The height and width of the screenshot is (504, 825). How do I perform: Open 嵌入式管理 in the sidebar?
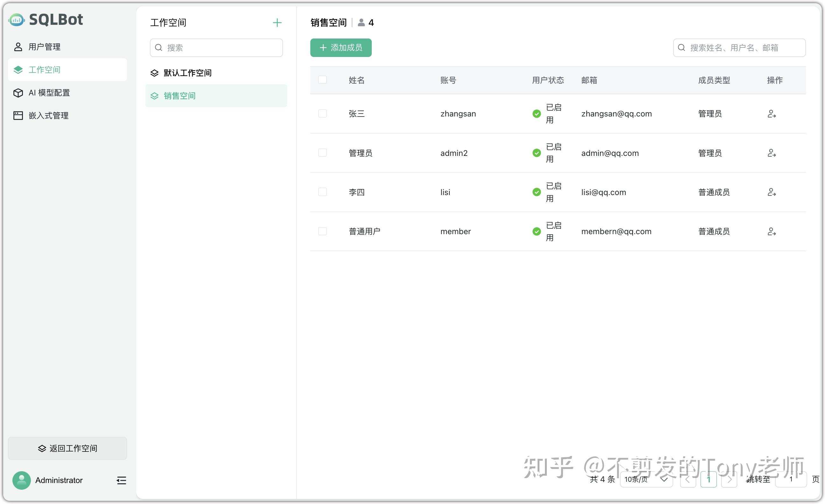[x=67, y=115]
